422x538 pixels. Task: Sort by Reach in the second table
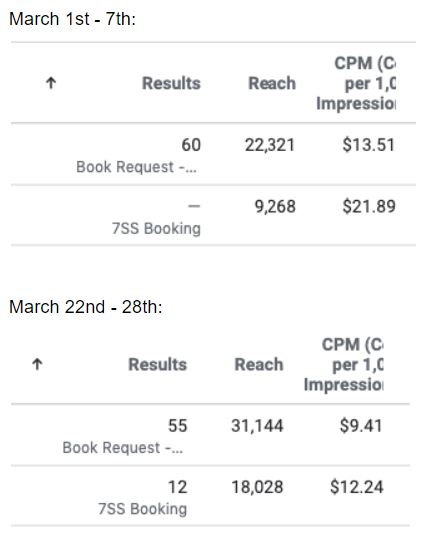point(259,364)
